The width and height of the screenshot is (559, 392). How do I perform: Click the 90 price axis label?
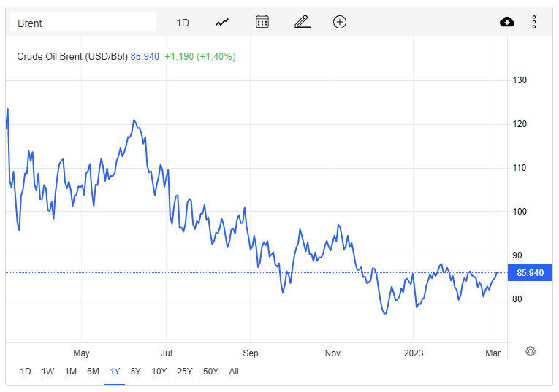tap(517, 255)
